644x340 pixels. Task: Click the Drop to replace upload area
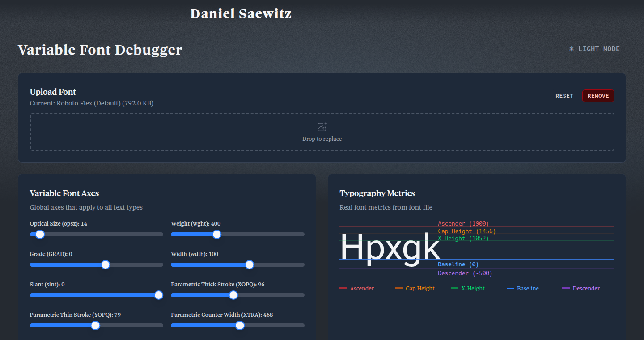[322, 132]
